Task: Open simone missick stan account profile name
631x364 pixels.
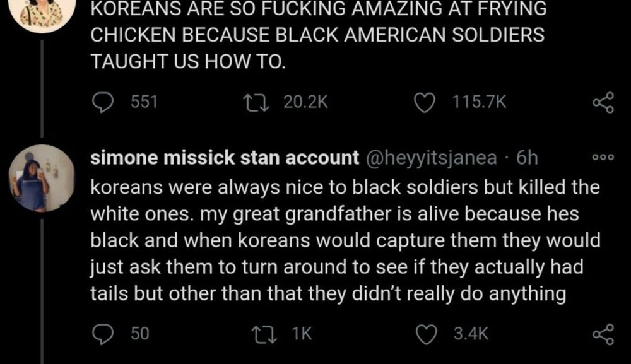Action: point(225,158)
